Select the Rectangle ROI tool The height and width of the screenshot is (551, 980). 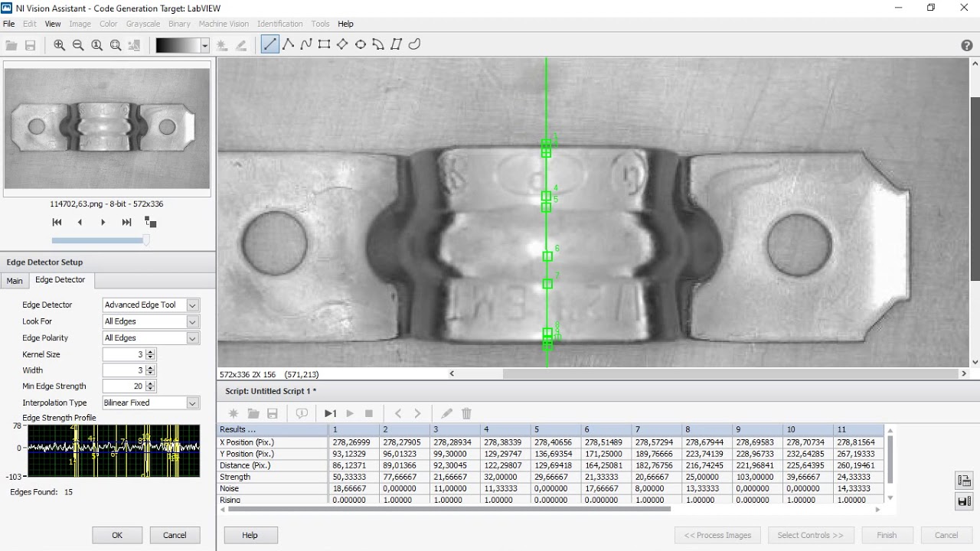[x=324, y=44]
